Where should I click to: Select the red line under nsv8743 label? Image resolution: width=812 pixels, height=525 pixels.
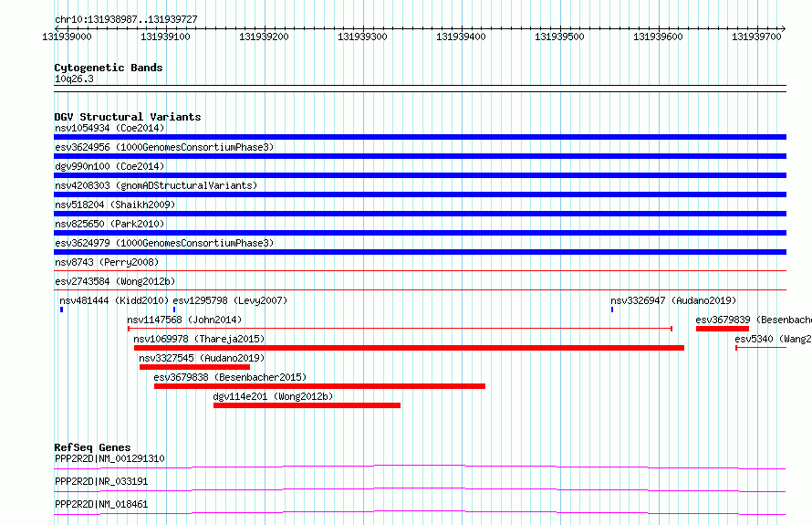tap(420, 270)
